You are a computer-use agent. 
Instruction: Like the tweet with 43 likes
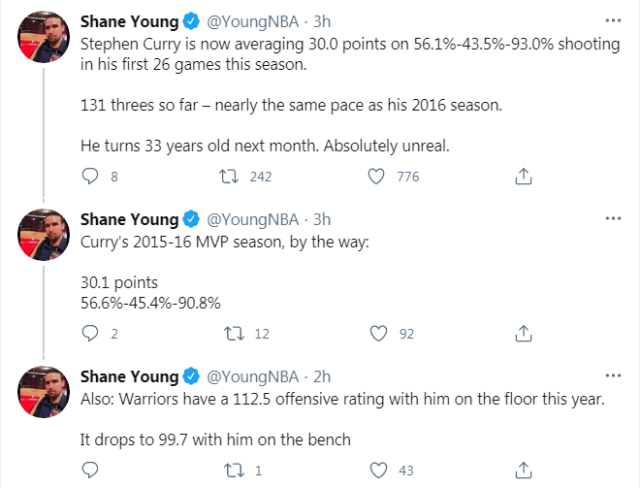[x=377, y=469]
